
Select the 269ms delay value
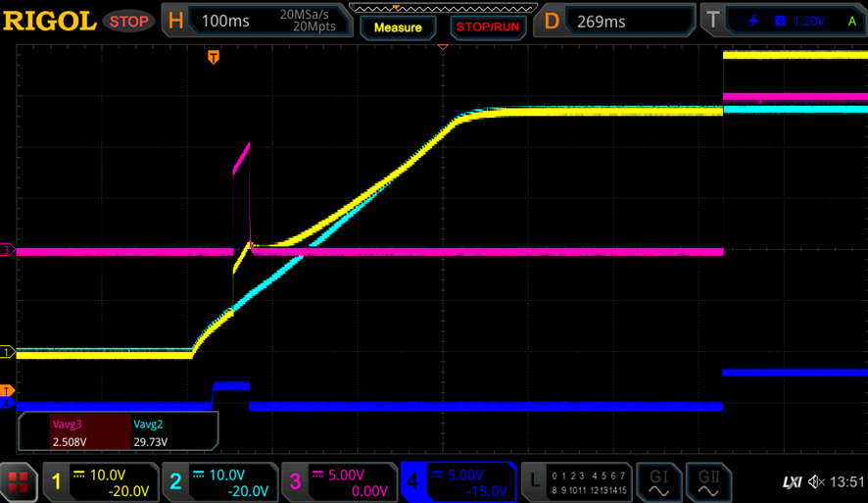(x=602, y=22)
